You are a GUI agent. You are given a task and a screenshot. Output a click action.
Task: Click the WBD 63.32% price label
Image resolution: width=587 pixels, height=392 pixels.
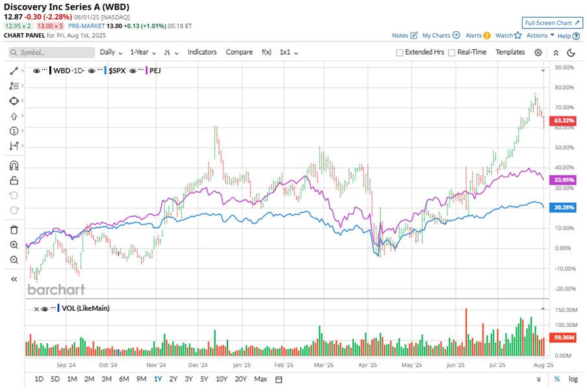click(563, 120)
